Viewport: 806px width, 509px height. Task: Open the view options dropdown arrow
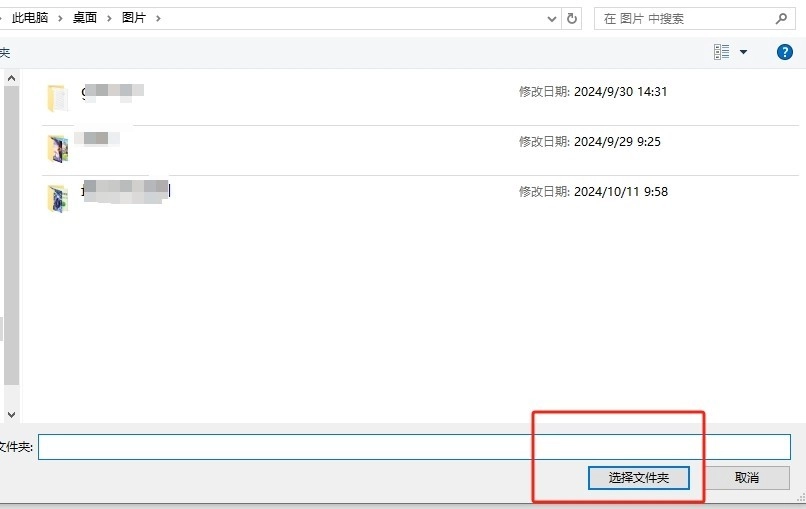[743, 52]
